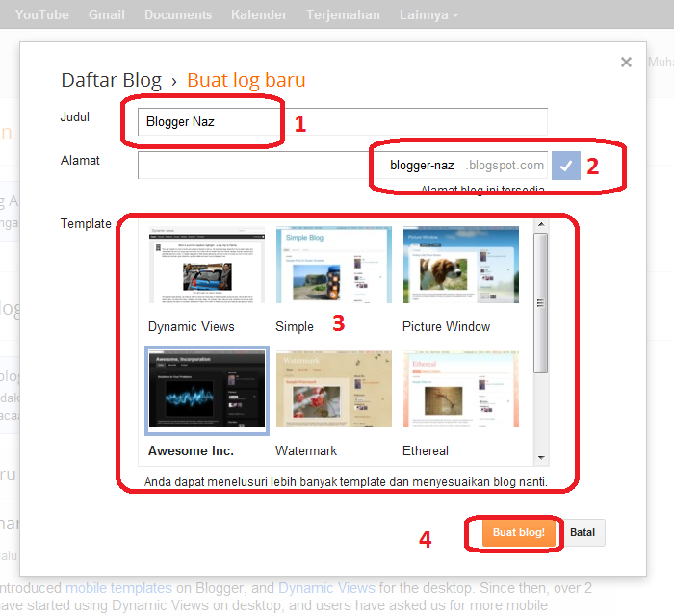Open Kalender from the top bar
Screen dimensions: 674x616
259,14
